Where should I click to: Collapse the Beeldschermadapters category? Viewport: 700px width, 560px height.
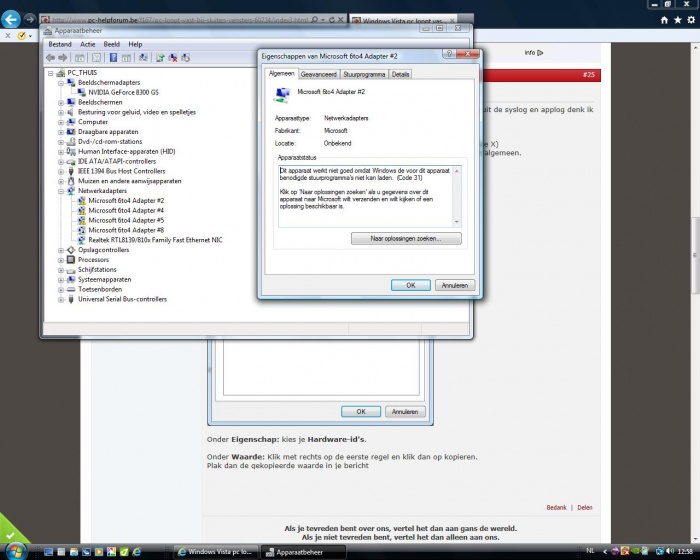point(61,83)
